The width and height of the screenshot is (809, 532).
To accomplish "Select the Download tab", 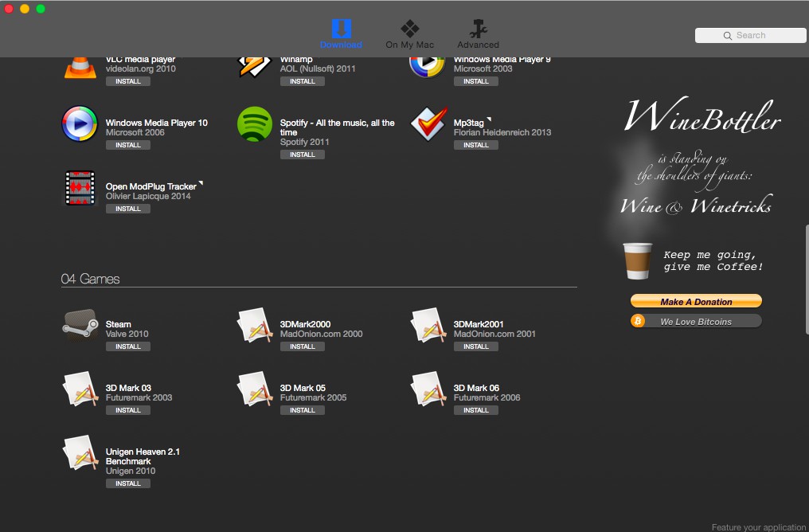I will pyautogui.click(x=341, y=34).
